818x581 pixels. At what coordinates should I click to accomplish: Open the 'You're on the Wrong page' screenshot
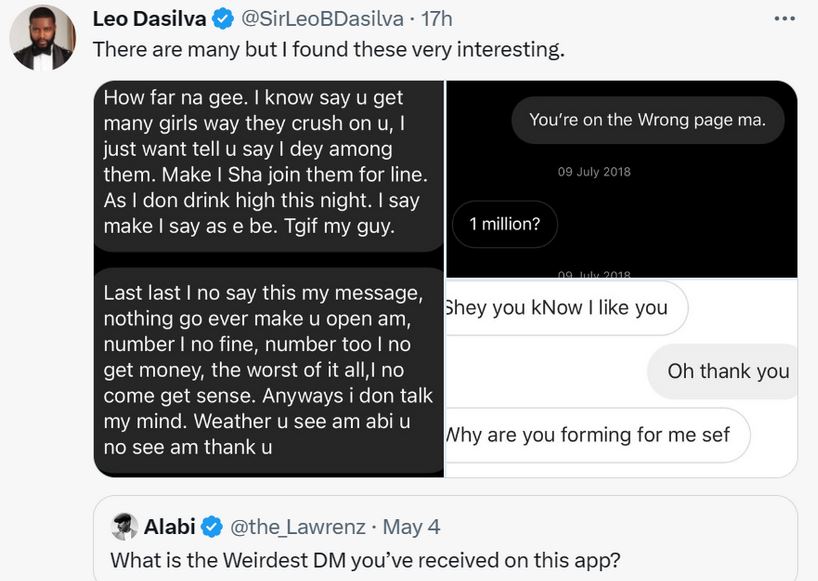621,178
